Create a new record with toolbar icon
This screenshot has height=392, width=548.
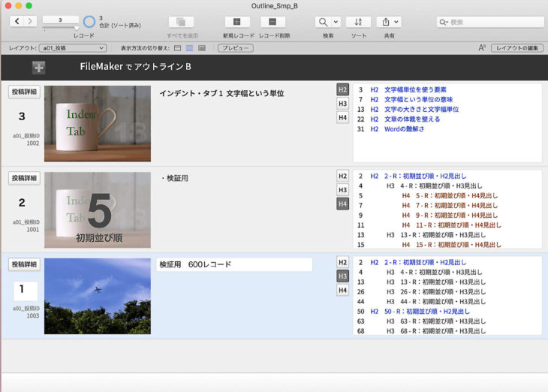coord(237,22)
